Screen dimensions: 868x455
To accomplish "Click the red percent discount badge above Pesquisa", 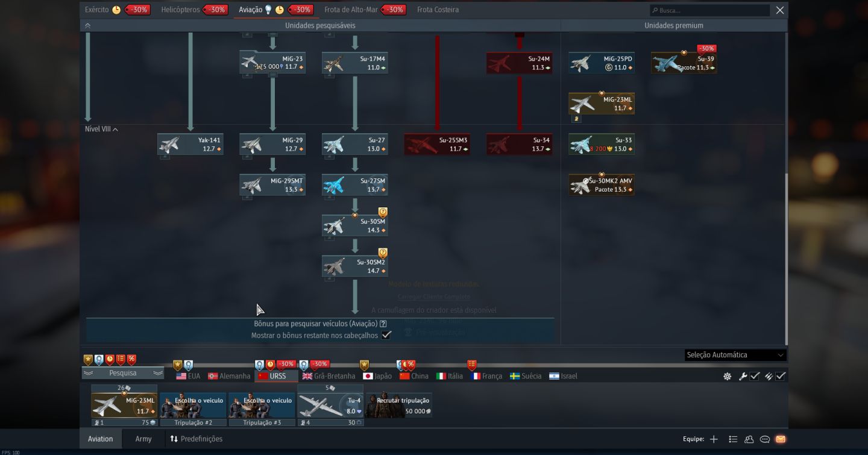I will 131,360.
